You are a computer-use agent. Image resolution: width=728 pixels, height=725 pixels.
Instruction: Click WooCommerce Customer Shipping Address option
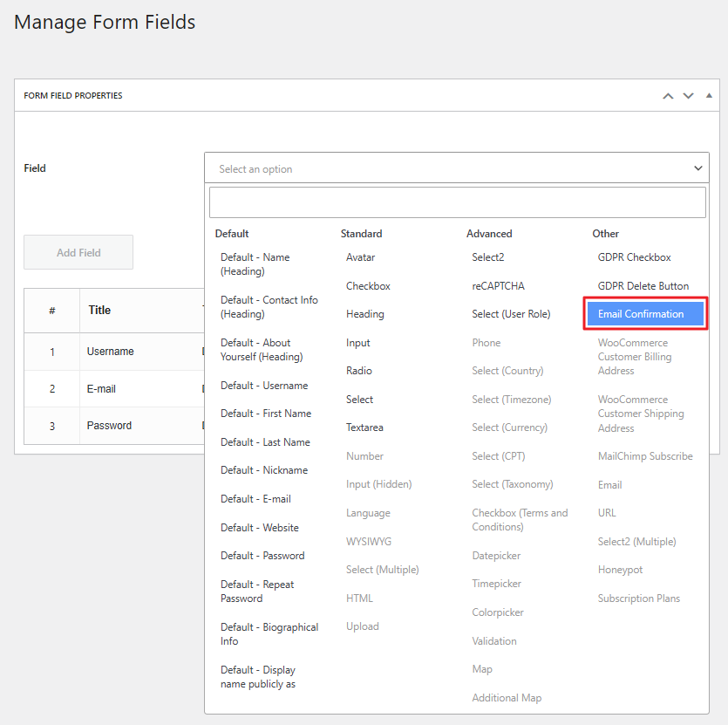[x=641, y=414]
